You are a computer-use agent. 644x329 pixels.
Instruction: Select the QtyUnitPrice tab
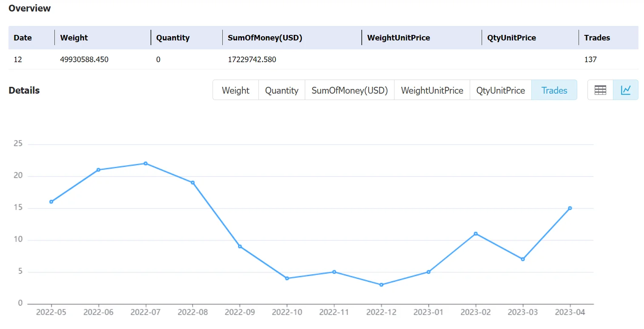(x=500, y=90)
